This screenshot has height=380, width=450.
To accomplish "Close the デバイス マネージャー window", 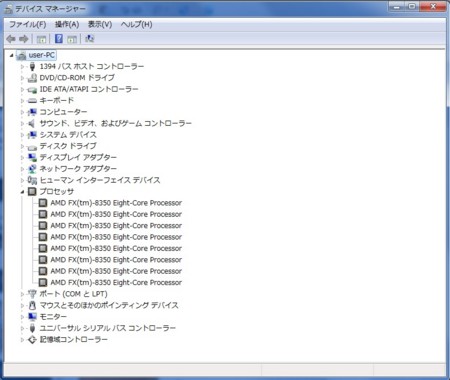I will point(433,6).
